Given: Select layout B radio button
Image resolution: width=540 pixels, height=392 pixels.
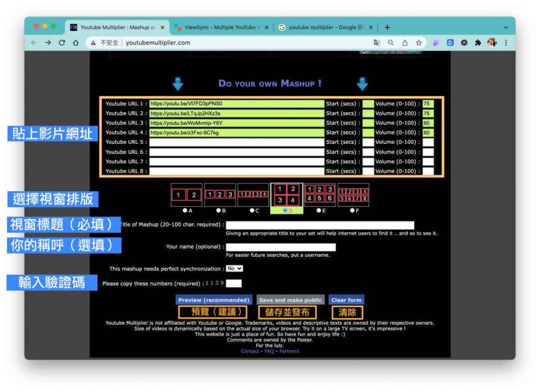Looking at the screenshot, I should click(x=218, y=210).
